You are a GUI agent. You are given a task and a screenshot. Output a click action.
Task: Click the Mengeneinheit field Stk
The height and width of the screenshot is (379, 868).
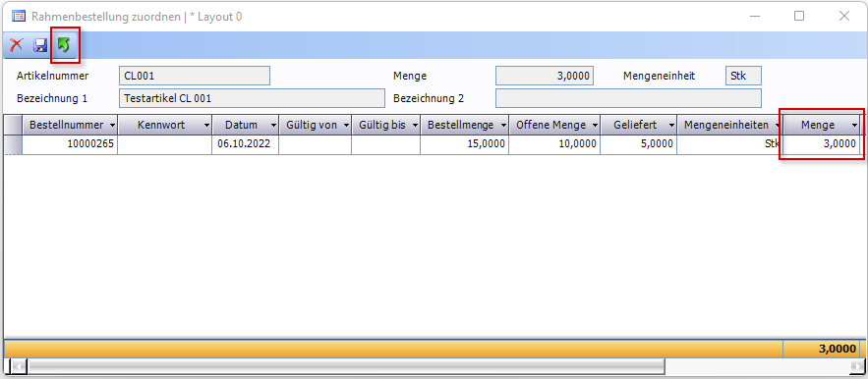[743, 76]
